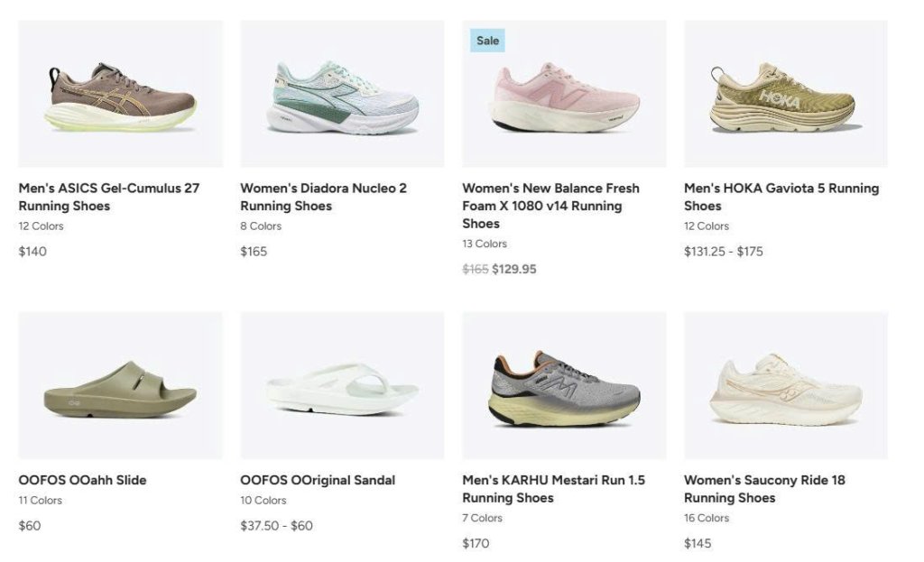Open Men's ASICS Gel-Cumulus 27 title link

(x=108, y=197)
